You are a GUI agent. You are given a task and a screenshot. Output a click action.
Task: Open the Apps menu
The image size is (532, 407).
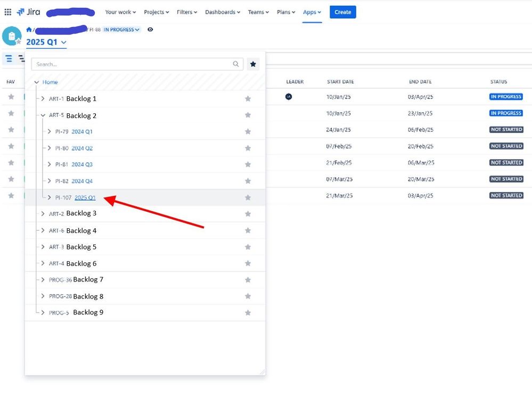(312, 12)
